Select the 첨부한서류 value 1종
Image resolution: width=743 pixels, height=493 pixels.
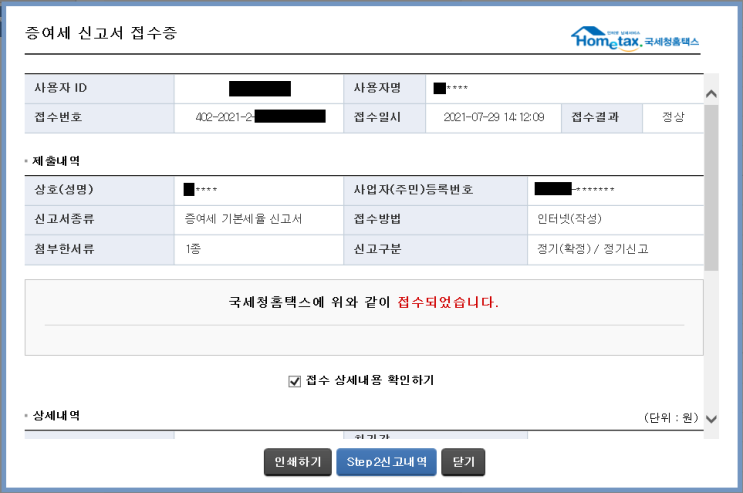point(193,249)
